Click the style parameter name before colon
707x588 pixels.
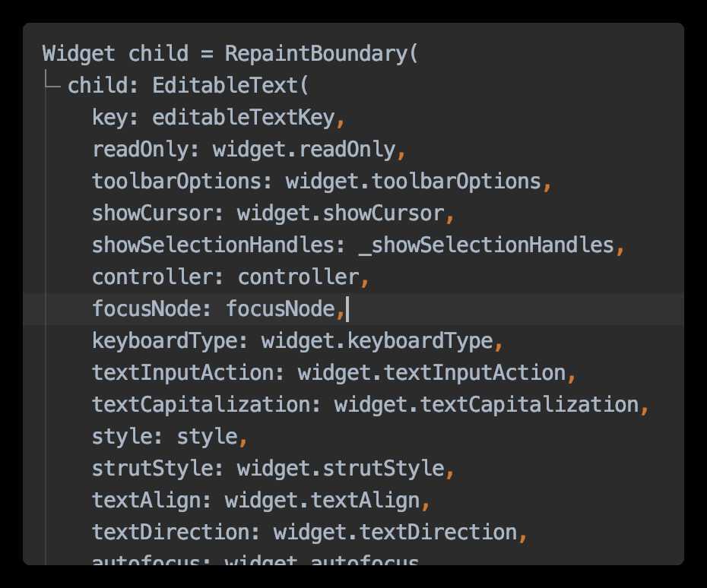click(122, 437)
